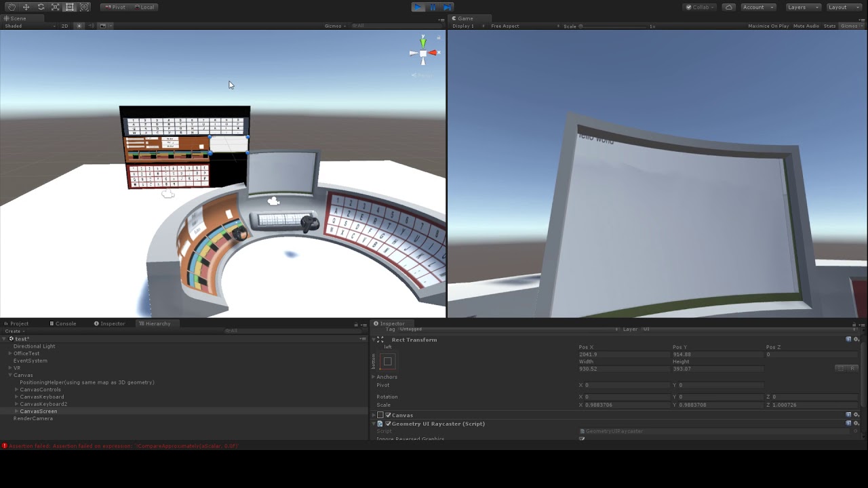Click the step frame button
Image resolution: width=868 pixels, height=488 pixels.
tap(448, 7)
